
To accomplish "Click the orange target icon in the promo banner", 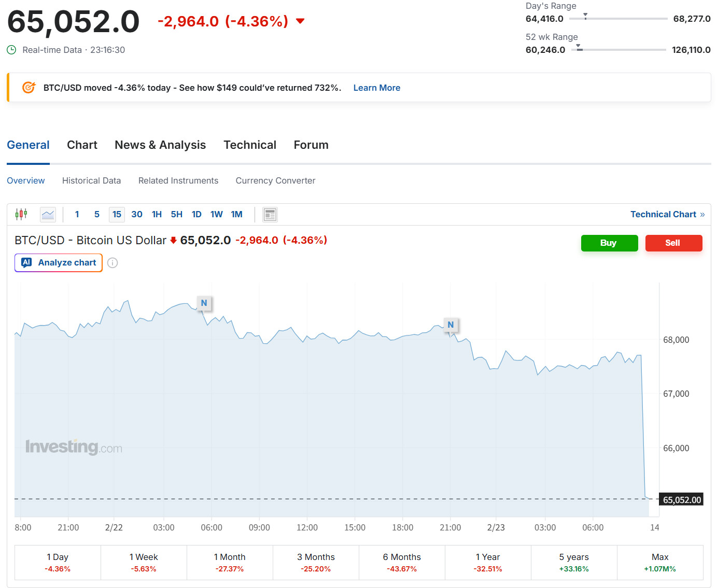I will click(x=29, y=88).
